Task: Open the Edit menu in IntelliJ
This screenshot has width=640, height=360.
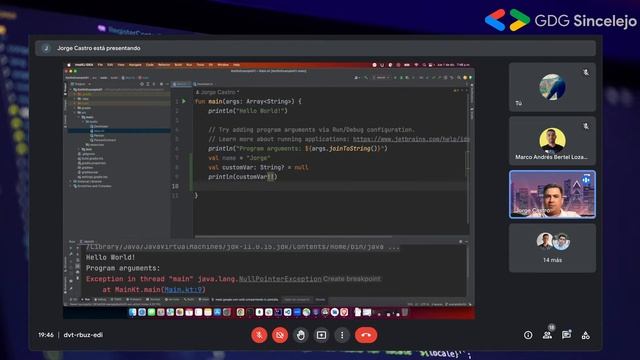Action: point(110,64)
